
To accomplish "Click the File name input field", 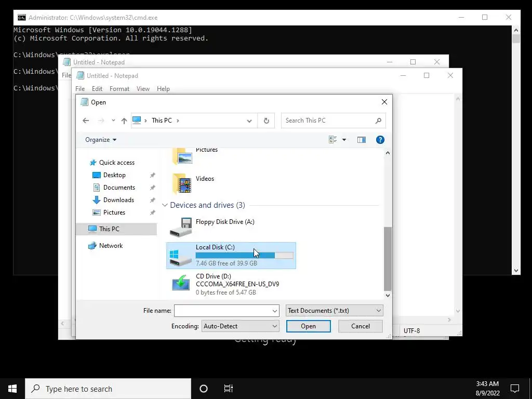I will 222,311.
